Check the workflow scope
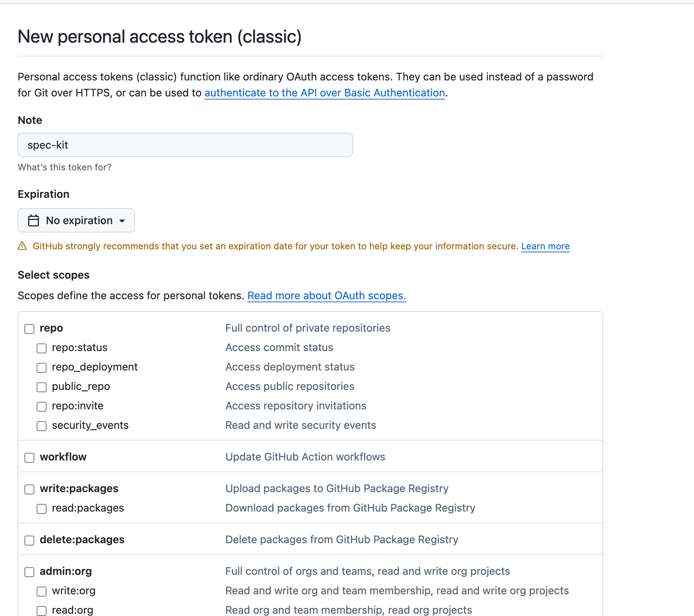The width and height of the screenshot is (694, 616). click(x=29, y=457)
